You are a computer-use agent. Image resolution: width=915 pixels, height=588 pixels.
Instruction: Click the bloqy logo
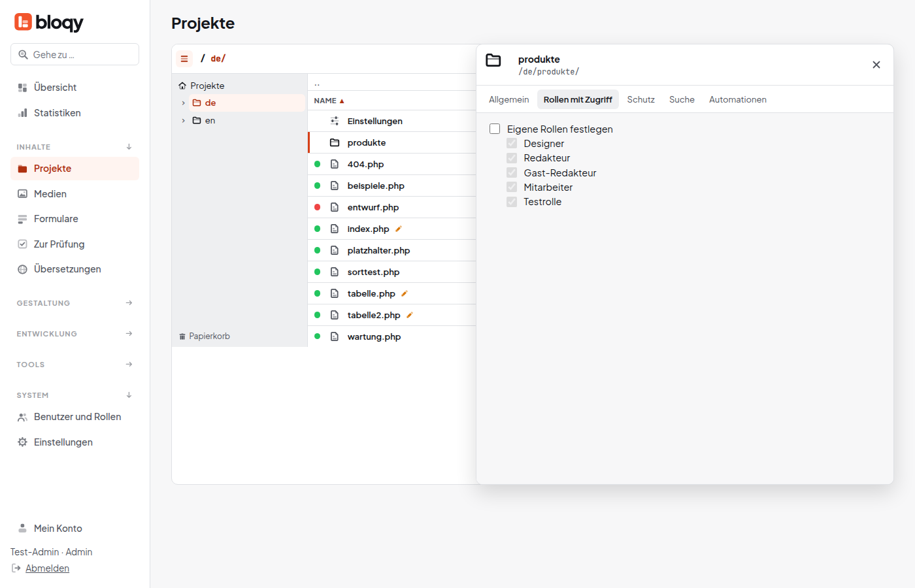[x=49, y=23]
